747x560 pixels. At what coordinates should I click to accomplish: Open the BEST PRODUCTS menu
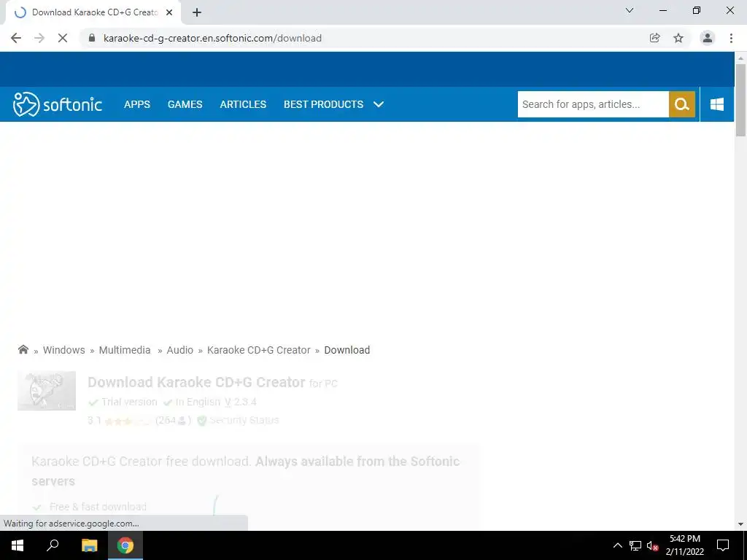point(323,104)
